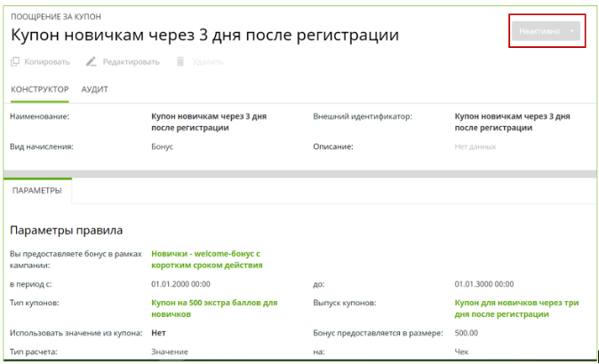The height and width of the screenshot is (364, 599).
Task: Click the page title Купон новичкам heading
Action: 204,36
